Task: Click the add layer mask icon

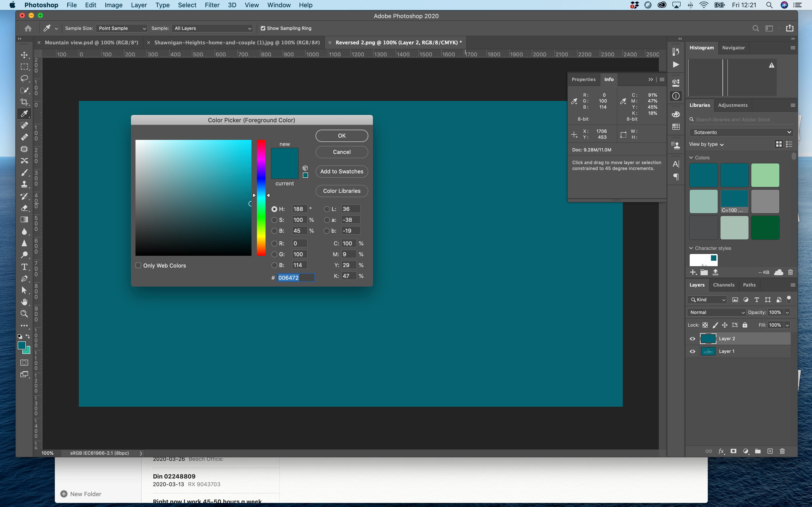Action: click(733, 451)
